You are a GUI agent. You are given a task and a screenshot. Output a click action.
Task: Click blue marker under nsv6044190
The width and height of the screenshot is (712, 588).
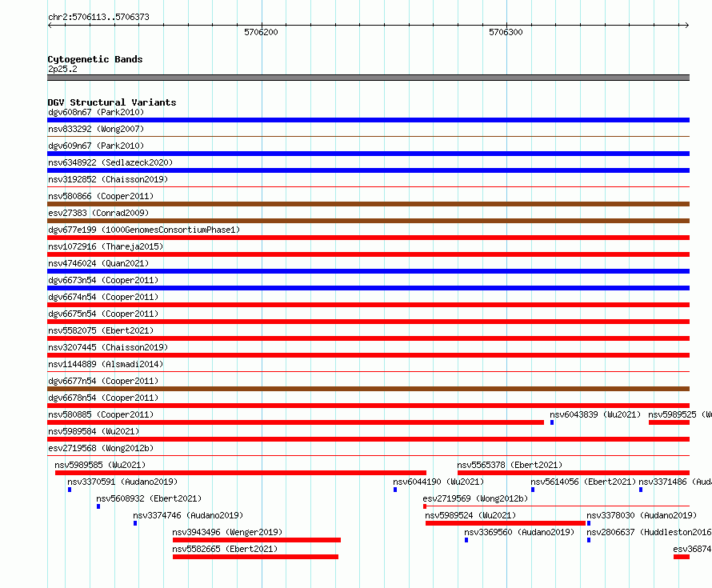pos(395,490)
